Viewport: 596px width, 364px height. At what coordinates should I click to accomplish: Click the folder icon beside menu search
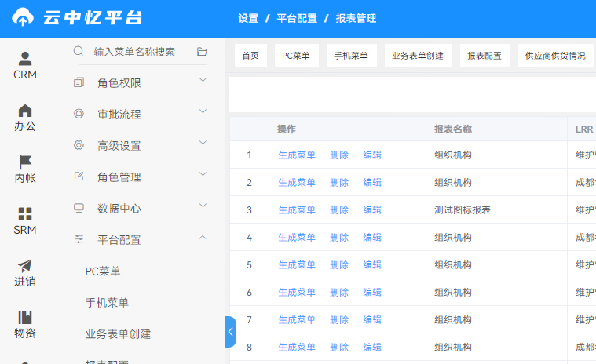(202, 52)
